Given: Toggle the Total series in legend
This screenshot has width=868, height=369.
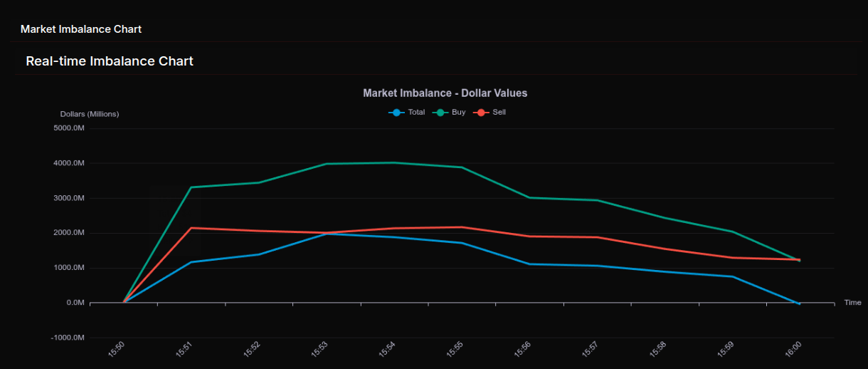Looking at the screenshot, I should (x=407, y=113).
